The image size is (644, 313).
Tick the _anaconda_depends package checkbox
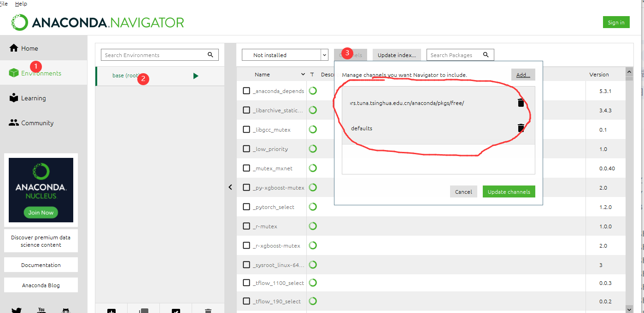[246, 91]
